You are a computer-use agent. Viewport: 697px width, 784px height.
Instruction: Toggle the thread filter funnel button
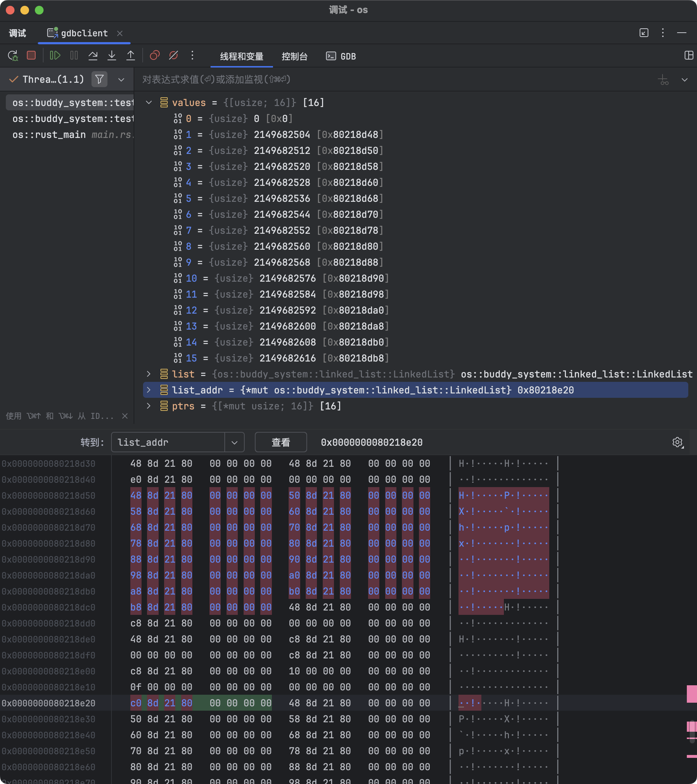pos(99,79)
